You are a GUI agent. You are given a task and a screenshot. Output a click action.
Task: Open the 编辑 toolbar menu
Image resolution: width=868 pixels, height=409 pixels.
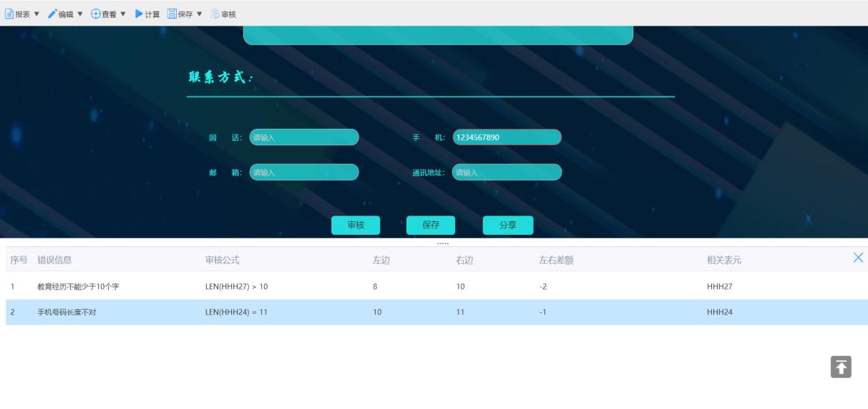click(66, 14)
